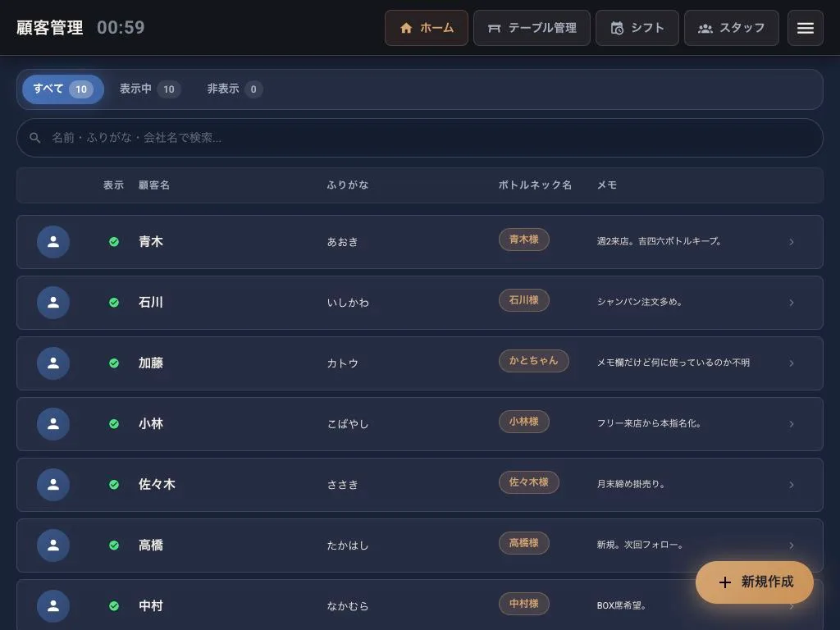Click the 中村様 bottle neck tag
This screenshot has width=840, height=630.
point(523,604)
